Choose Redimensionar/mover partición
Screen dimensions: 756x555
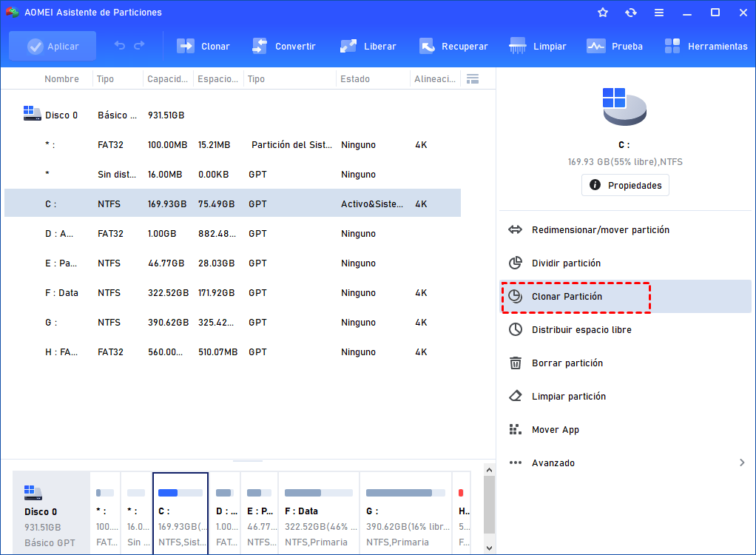600,230
